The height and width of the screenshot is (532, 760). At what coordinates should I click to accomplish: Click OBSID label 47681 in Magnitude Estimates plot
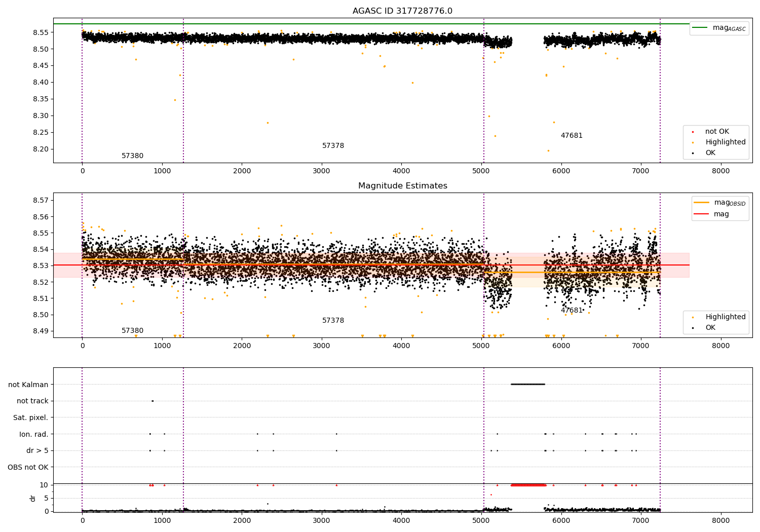point(572,311)
